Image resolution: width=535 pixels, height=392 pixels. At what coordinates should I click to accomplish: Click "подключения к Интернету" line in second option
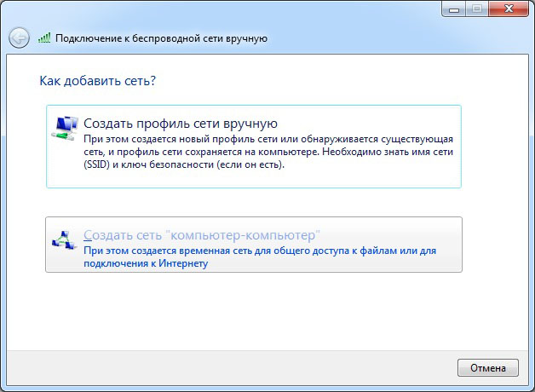point(146,263)
